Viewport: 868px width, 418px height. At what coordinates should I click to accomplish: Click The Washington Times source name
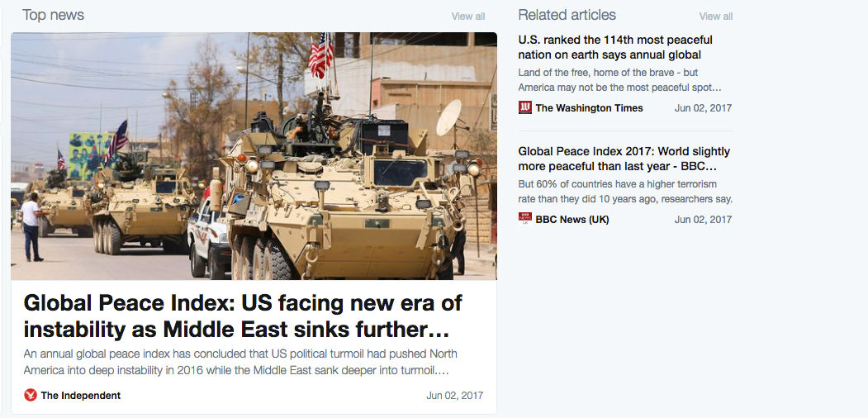pyautogui.click(x=589, y=108)
